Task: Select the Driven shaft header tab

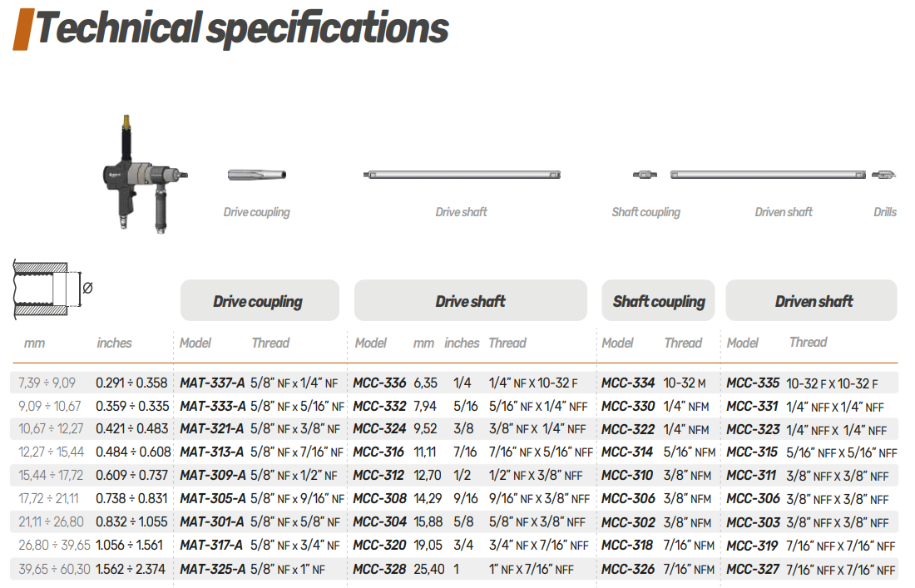Action: coord(812,301)
